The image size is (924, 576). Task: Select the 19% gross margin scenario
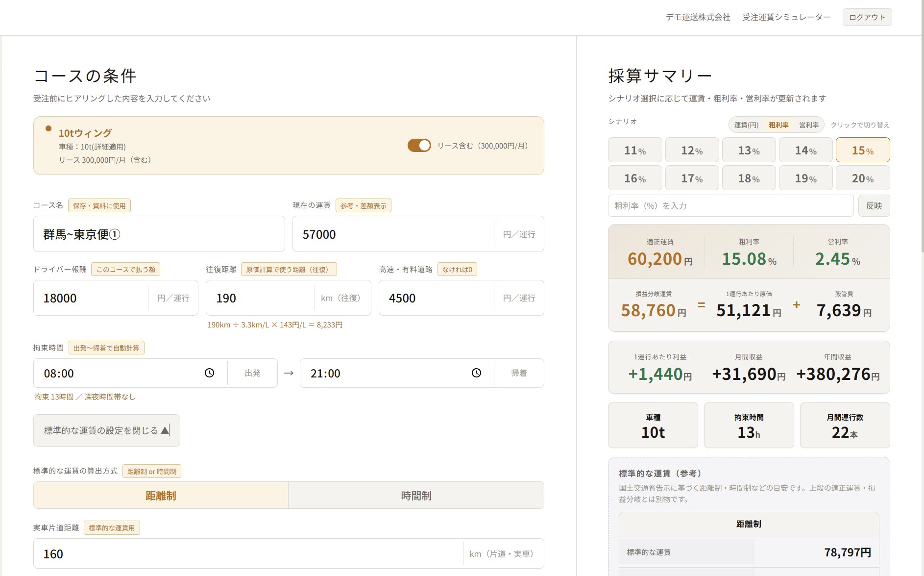pos(805,178)
